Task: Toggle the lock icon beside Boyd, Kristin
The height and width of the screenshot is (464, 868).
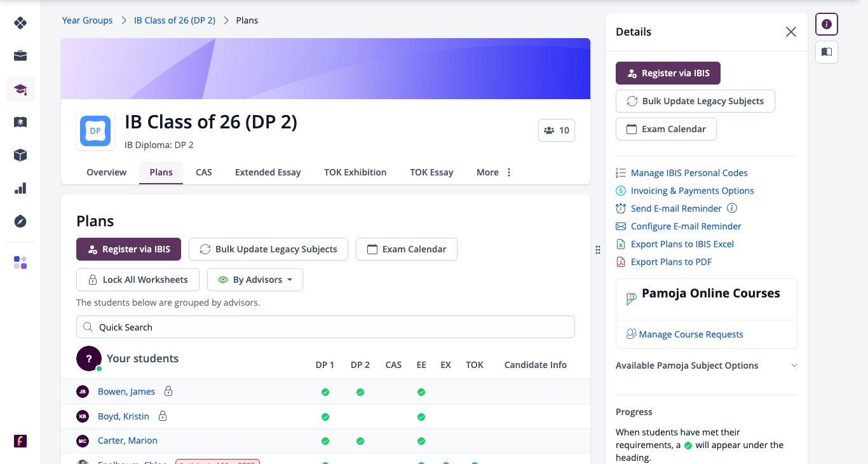Action: pos(163,416)
